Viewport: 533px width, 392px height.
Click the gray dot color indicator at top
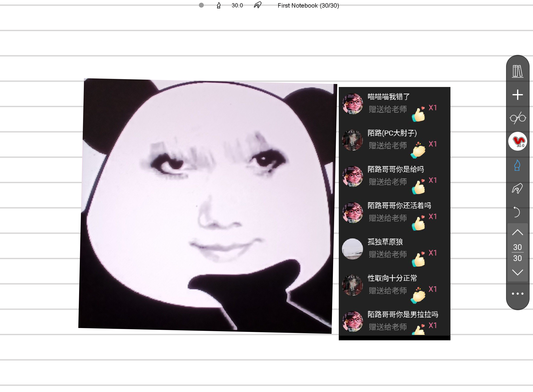201,5
